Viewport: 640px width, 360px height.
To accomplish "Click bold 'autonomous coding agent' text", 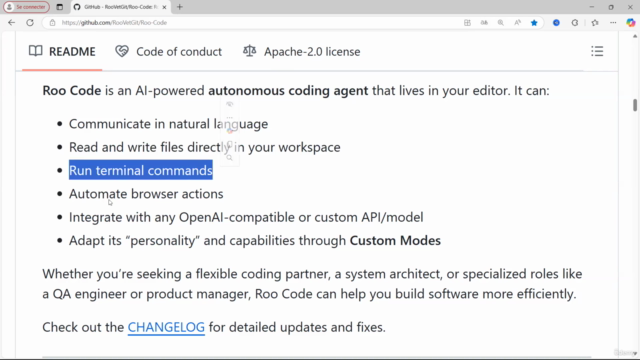I will (x=288, y=90).
